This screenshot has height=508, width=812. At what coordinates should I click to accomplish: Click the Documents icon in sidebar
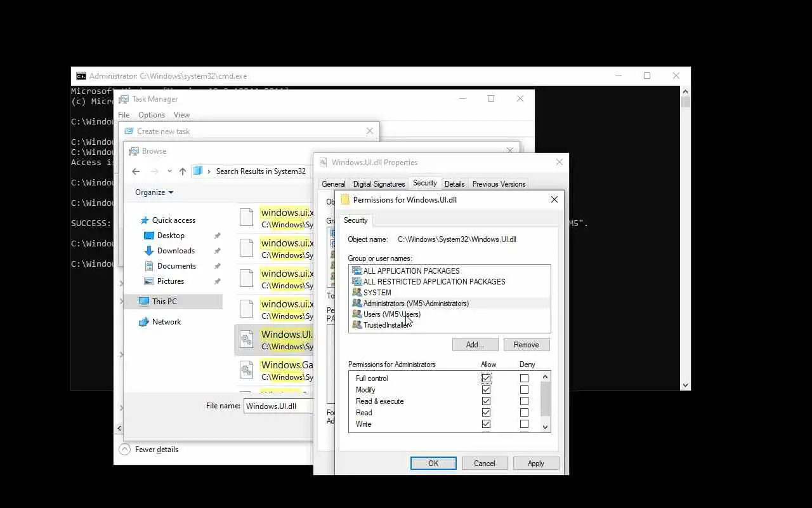coord(149,266)
